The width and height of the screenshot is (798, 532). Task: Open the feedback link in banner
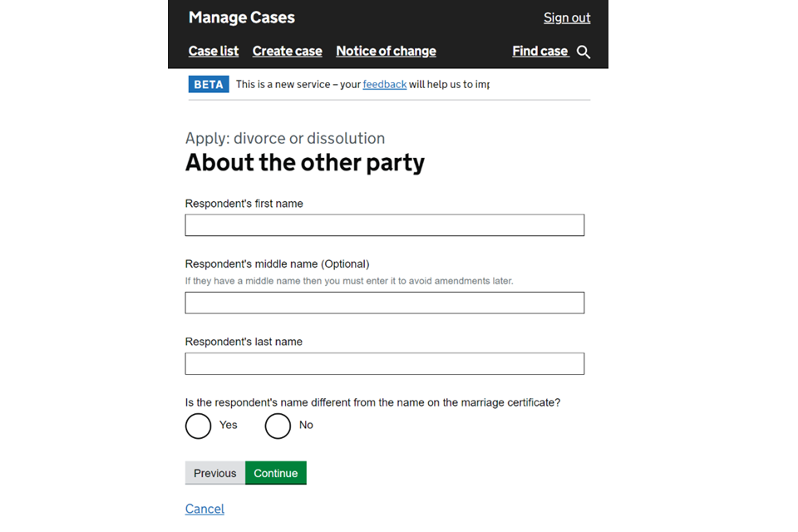(384, 84)
